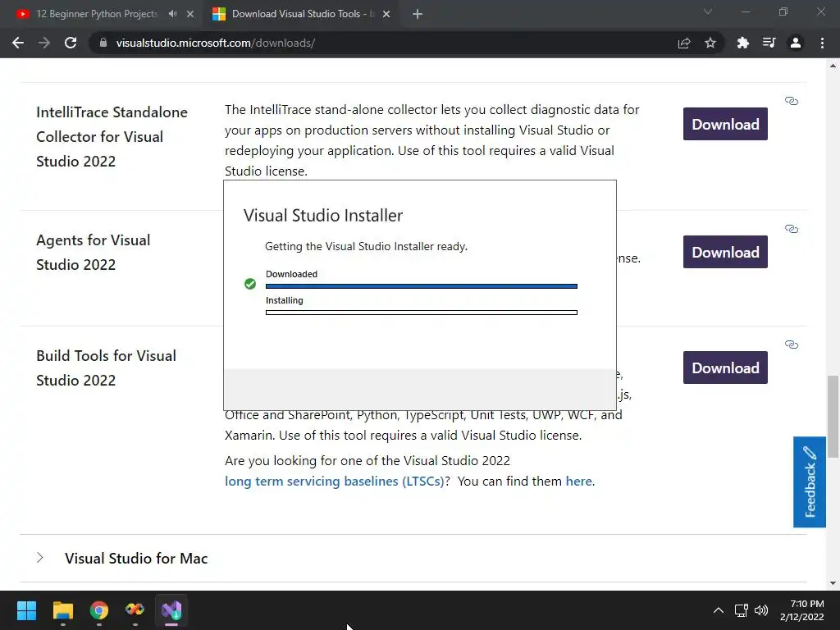Select the Download Visual Studio Tools tab

[x=303, y=14]
